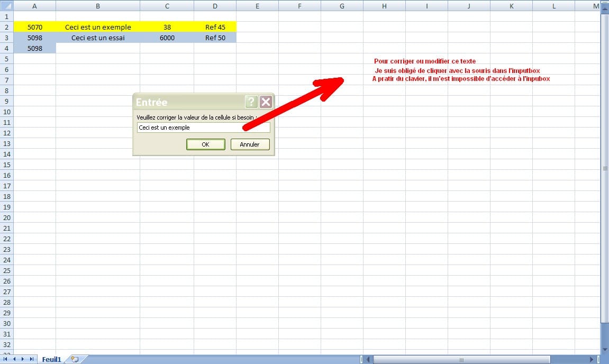This screenshot has width=609, height=364.
Task: Click the insert new worksheet icon
Action: point(75,359)
